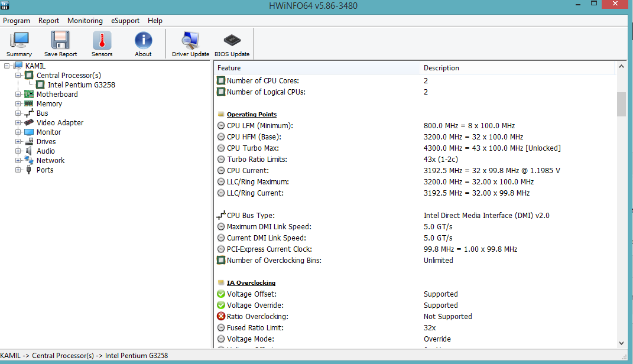Screen dimensions: 633x364
Task: Click the Bus tree icon
Action: pyautogui.click(x=29, y=113)
